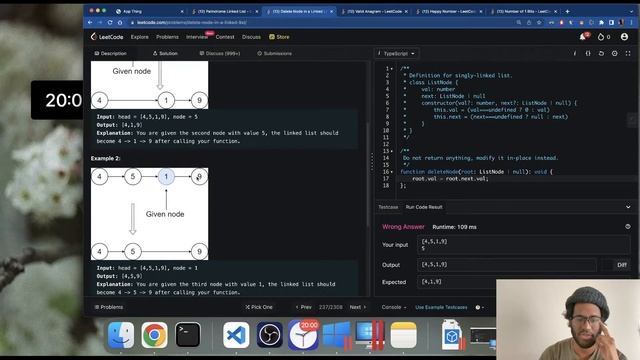Open the container box app in the Dock
Screen dimensions: 640x360
click(452, 335)
